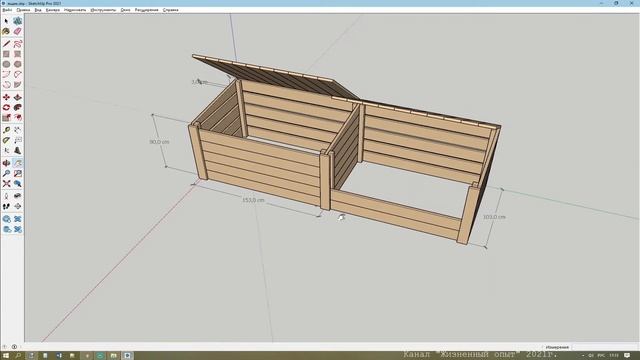Open the Инструменты menu
This screenshot has width=640, height=360.
click(x=103, y=10)
